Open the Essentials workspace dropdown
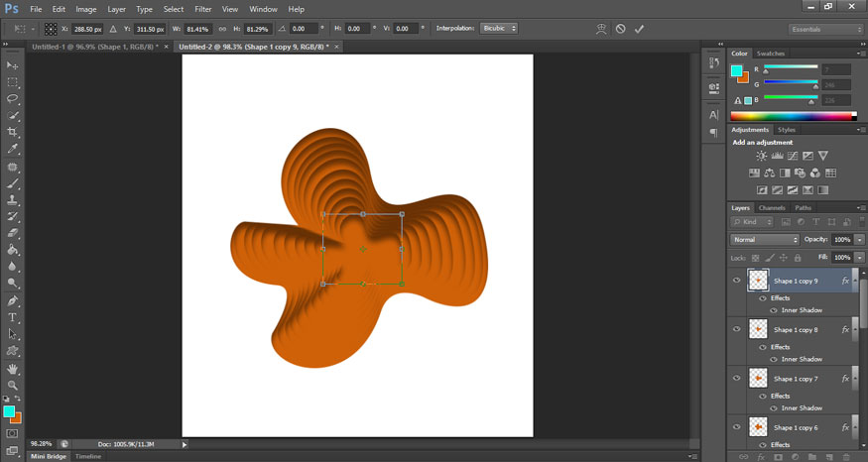 tap(825, 30)
